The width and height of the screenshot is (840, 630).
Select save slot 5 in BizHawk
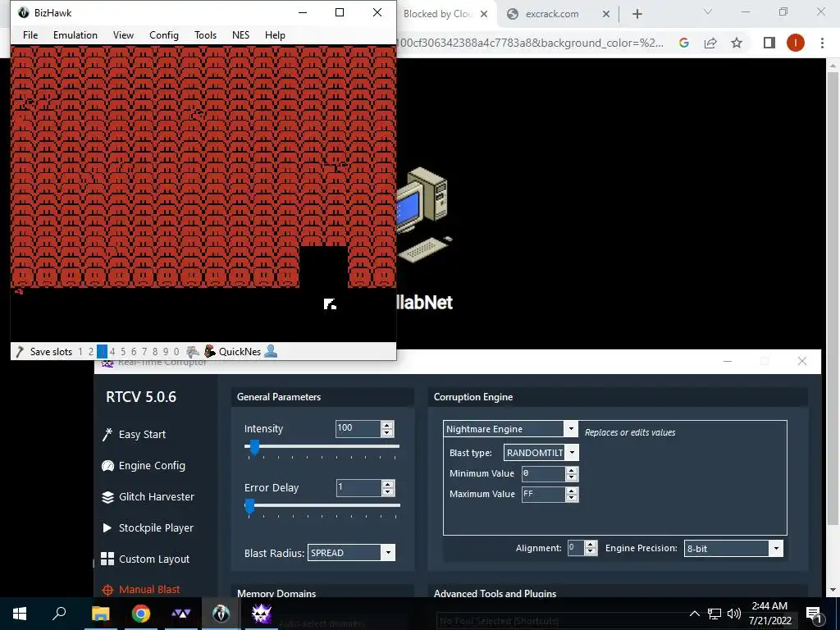123,352
